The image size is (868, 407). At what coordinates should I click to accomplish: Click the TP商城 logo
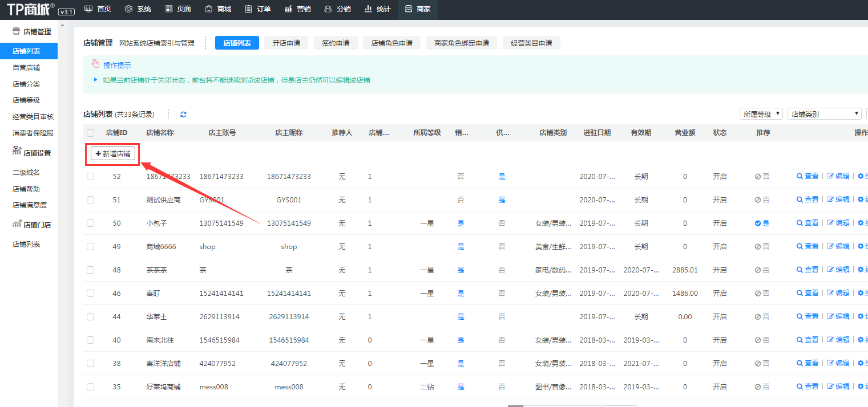click(31, 9)
